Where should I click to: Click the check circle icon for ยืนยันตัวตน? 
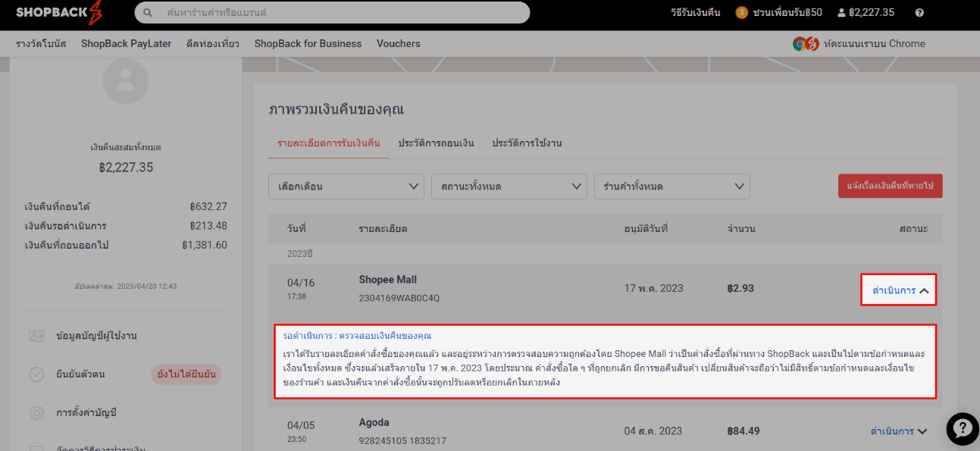(x=36, y=374)
